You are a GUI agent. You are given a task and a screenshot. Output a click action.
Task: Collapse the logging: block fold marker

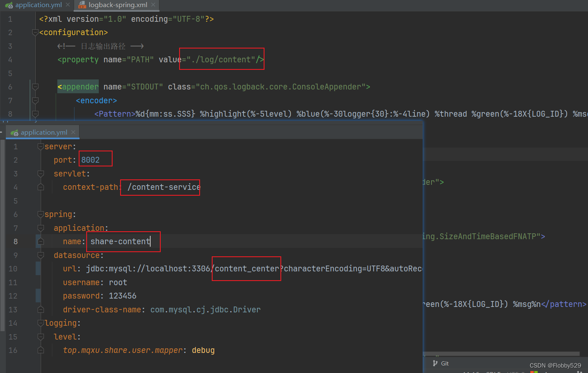pyautogui.click(x=41, y=323)
